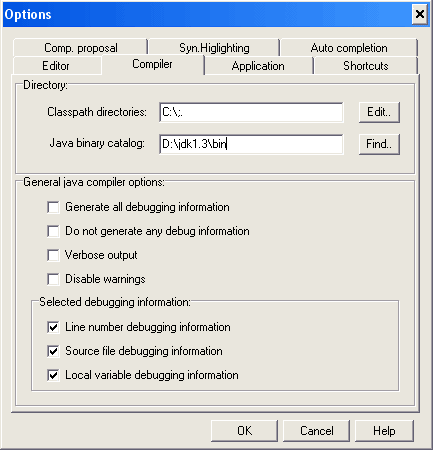
Task: Select the Auto completion tab
Action: pos(349,48)
